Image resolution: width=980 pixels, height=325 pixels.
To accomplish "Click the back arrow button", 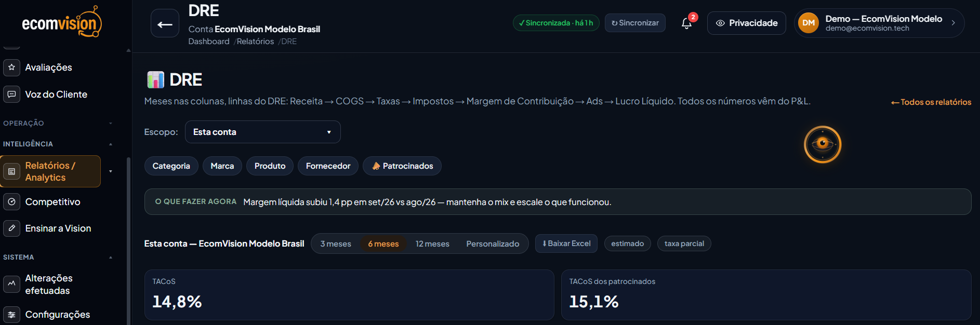I will pos(165,23).
